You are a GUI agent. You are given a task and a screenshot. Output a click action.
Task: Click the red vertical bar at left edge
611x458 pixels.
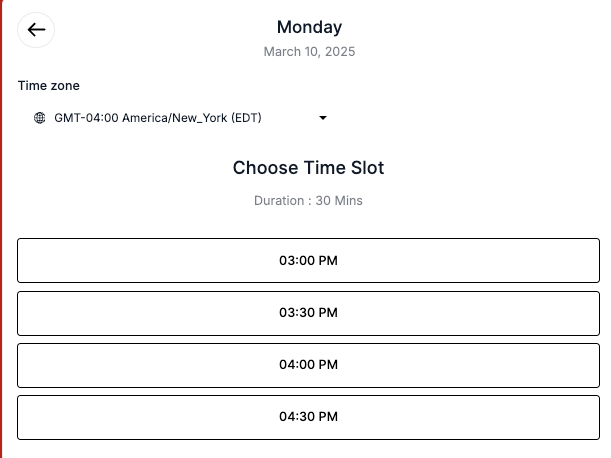click(2, 229)
